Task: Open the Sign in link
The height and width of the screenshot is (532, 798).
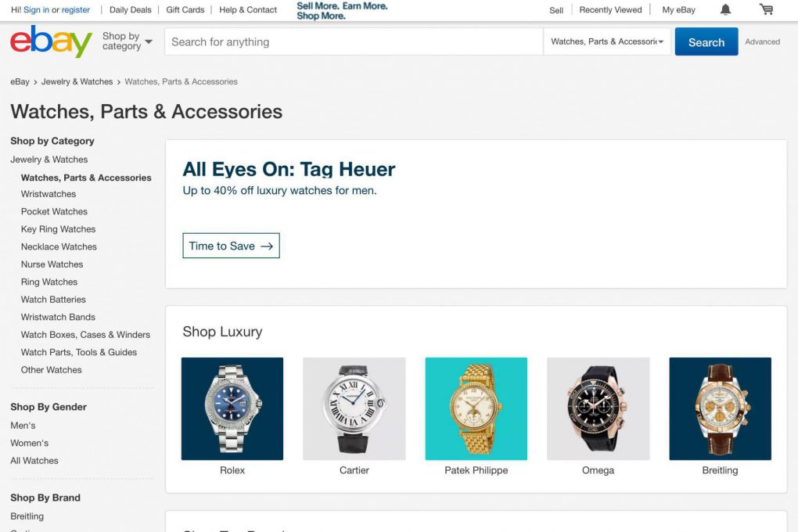Action: [36, 10]
